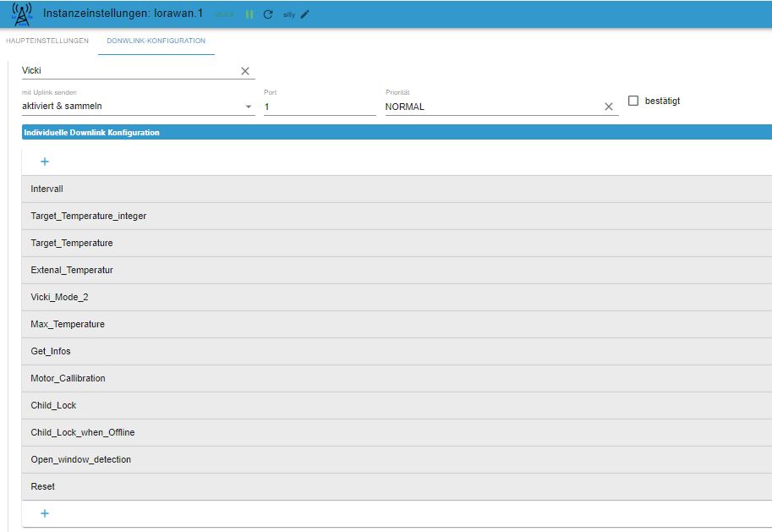Add a downlink entry with top plus icon
This screenshot has height=532, width=772.
[45, 162]
